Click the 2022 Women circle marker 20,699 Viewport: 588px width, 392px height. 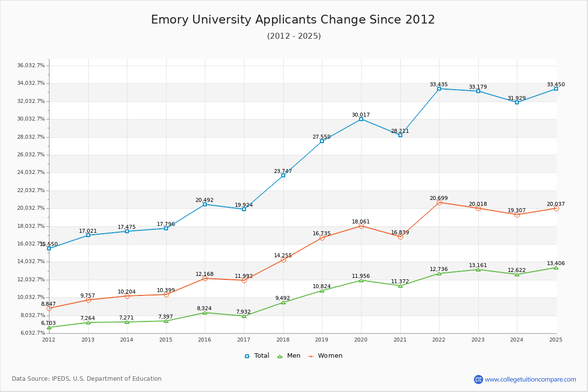[x=439, y=202]
